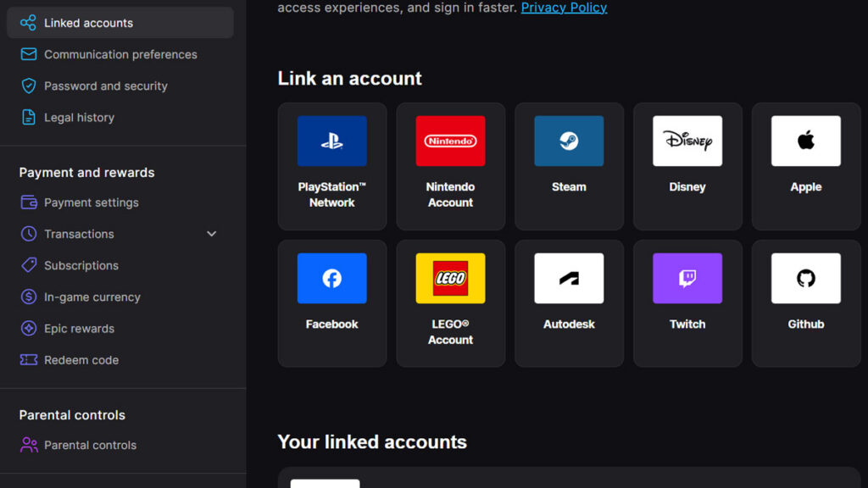Click the Parental controls section heading
This screenshot has height=488, width=868.
coord(72,415)
